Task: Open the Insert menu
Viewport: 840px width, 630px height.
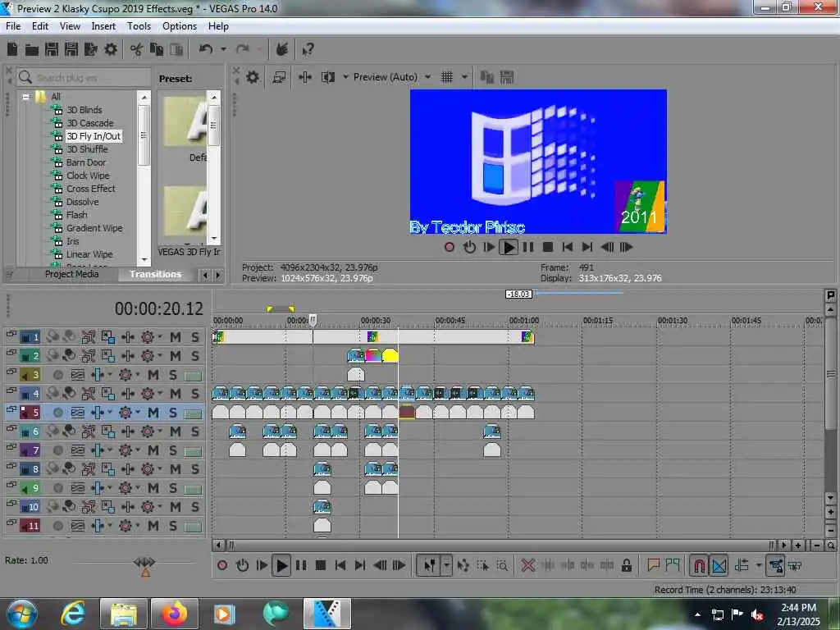Action: coord(103,26)
